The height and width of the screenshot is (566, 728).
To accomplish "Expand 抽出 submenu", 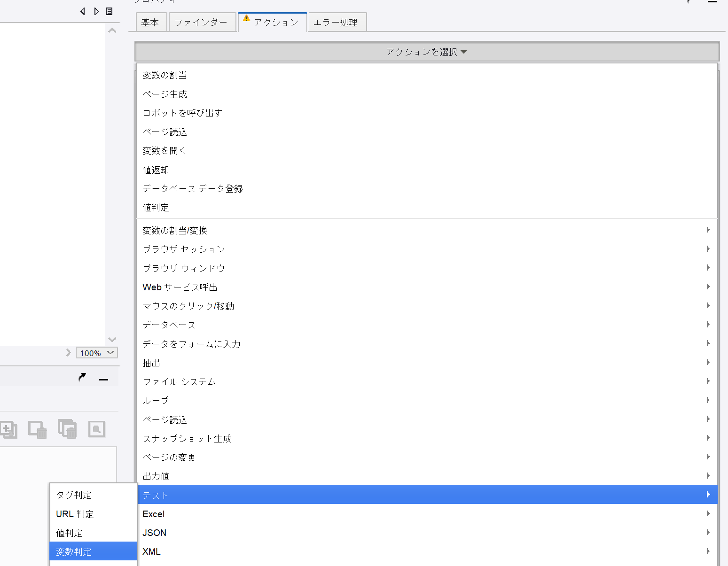I will tap(427, 363).
